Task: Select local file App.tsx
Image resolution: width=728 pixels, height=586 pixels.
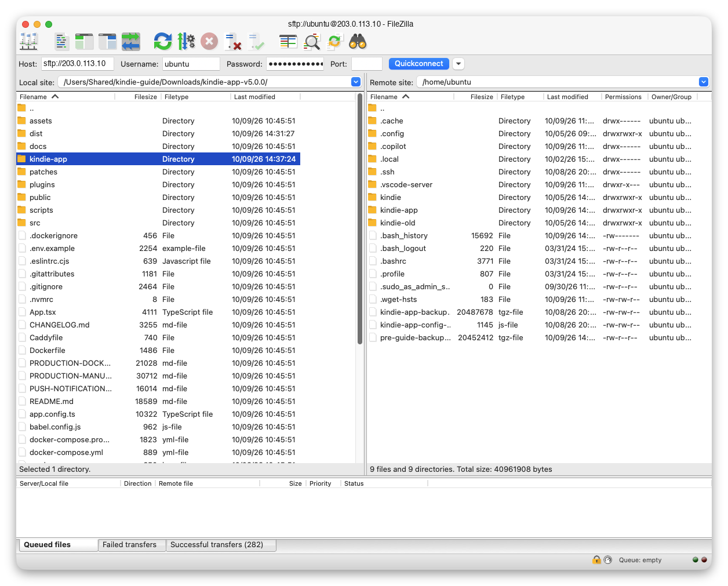Action: [158, 312]
